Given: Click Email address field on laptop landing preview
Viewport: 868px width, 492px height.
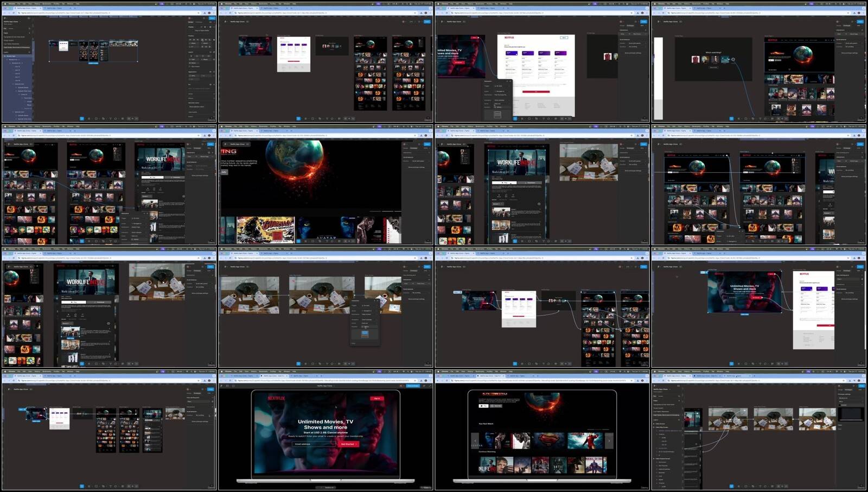Looking at the screenshot, I should click(x=314, y=444).
